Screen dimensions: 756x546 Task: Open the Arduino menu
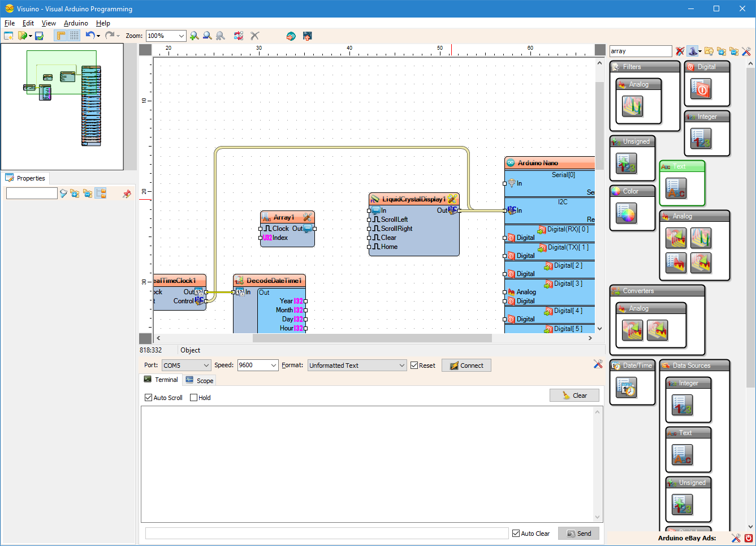76,23
